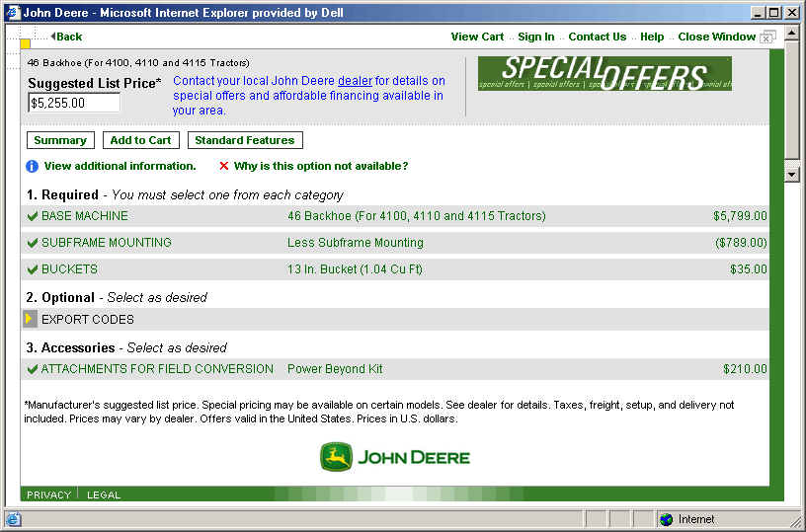Select ATTACHMENTS FOR FIELD CONVERSION category
This screenshot has width=806, height=532.
(x=157, y=369)
